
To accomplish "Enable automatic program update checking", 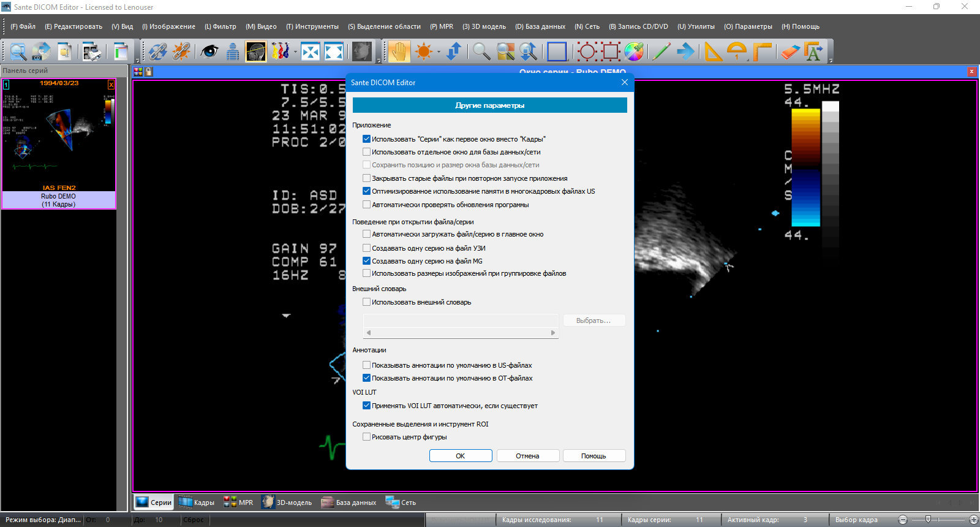I will 366,205.
